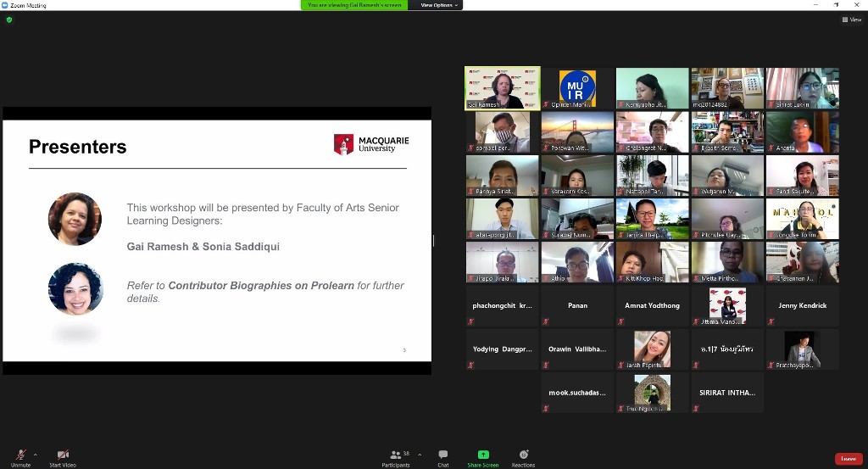Image resolution: width=868 pixels, height=469 pixels.
Task: Select the MU IR logo participant tile
Action: pos(577,89)
